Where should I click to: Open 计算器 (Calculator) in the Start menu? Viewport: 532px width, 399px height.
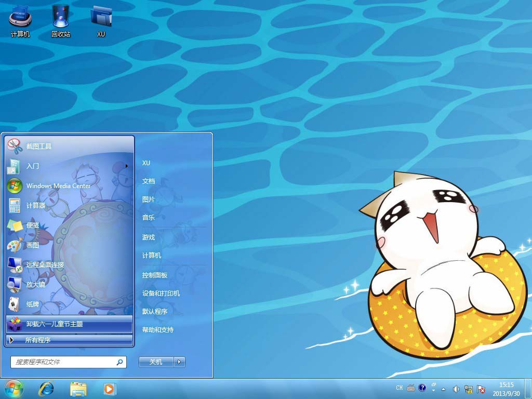point(36,205)
